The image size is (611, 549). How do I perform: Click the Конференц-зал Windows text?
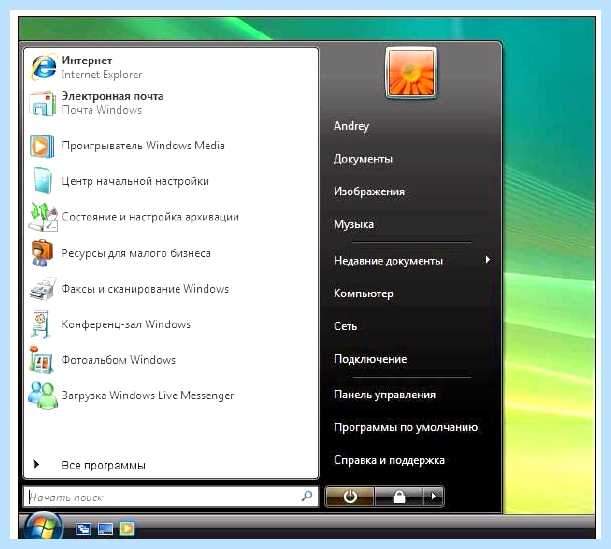(126, 324)
